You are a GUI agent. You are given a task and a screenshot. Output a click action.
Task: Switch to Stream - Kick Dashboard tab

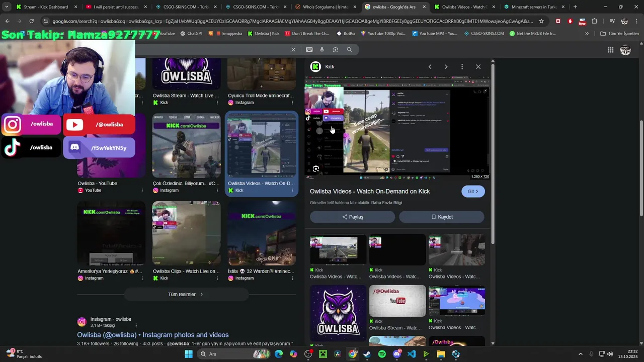pyautogui.click(x=47, y=7)
